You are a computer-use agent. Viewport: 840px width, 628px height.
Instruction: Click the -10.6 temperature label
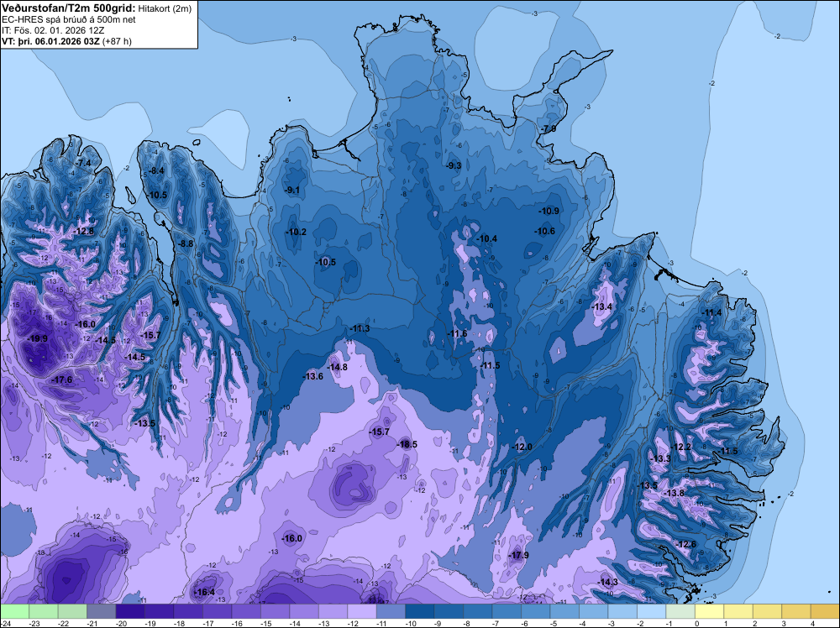(545, 231)
